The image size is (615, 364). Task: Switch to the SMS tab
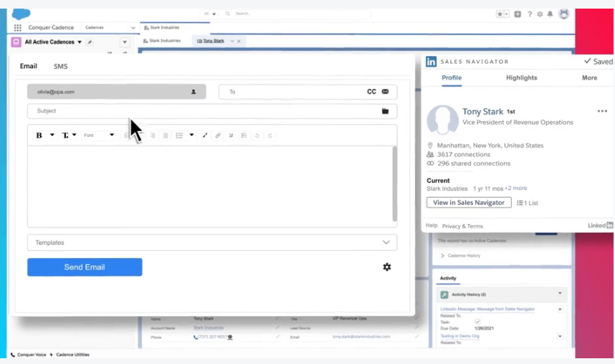click(60, 67)
